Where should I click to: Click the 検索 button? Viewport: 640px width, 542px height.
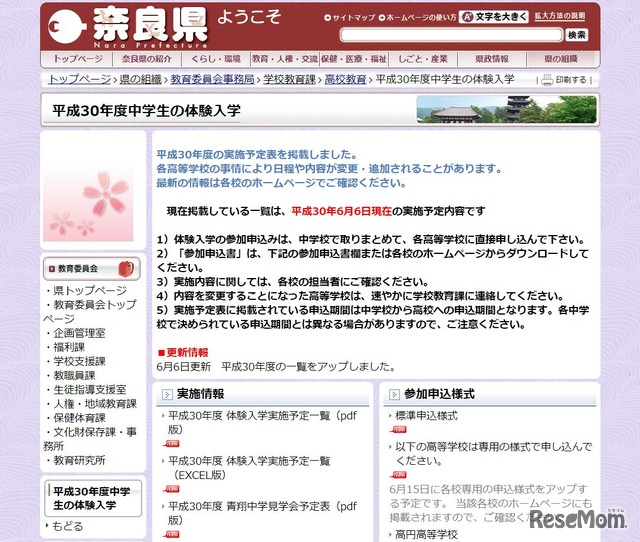pyautogui.click(x=576, y=35)
